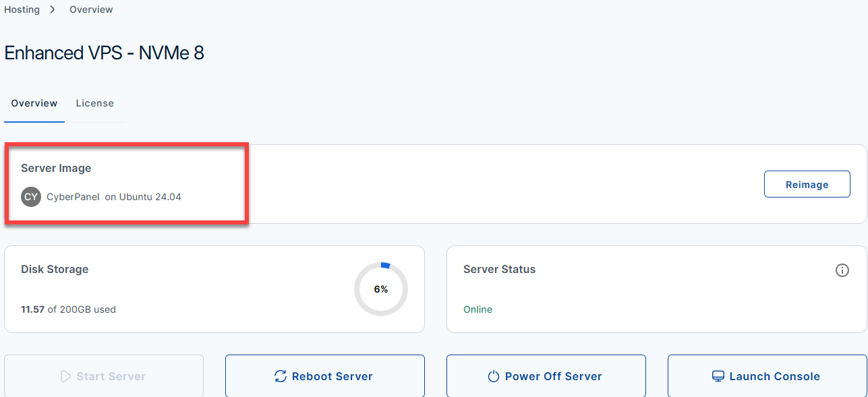868x397 pixels.
Task: Click the power icon on Power Off Server
Action: [494, 376]
